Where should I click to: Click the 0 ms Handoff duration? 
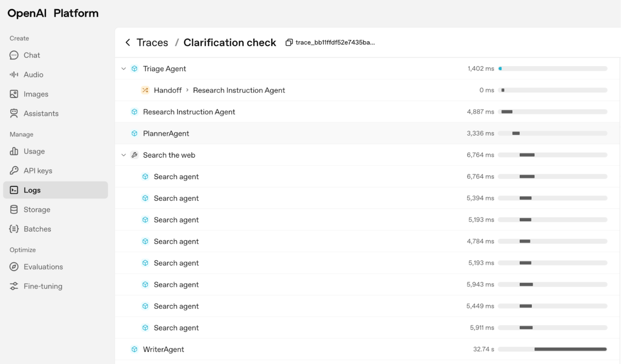[487, 90]
